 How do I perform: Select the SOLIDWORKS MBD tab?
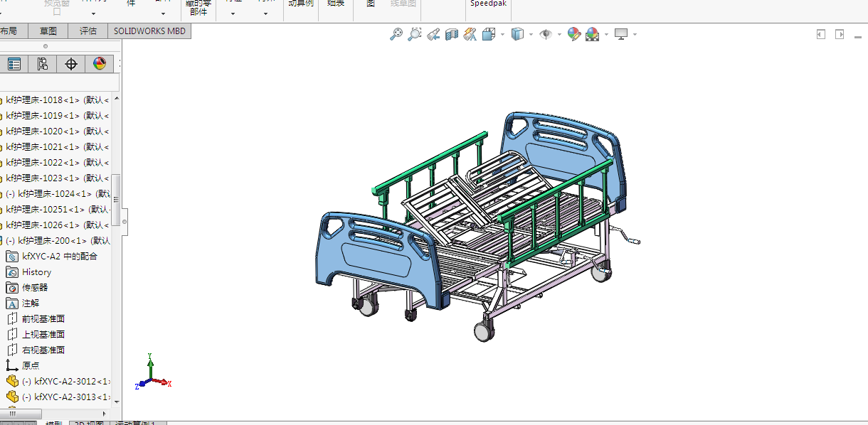[x=149, y=31]
